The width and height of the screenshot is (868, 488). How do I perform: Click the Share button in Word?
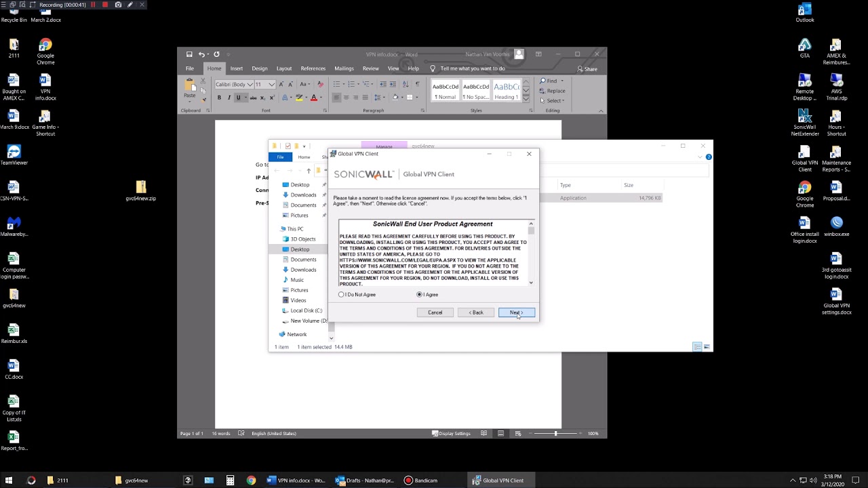587,68
